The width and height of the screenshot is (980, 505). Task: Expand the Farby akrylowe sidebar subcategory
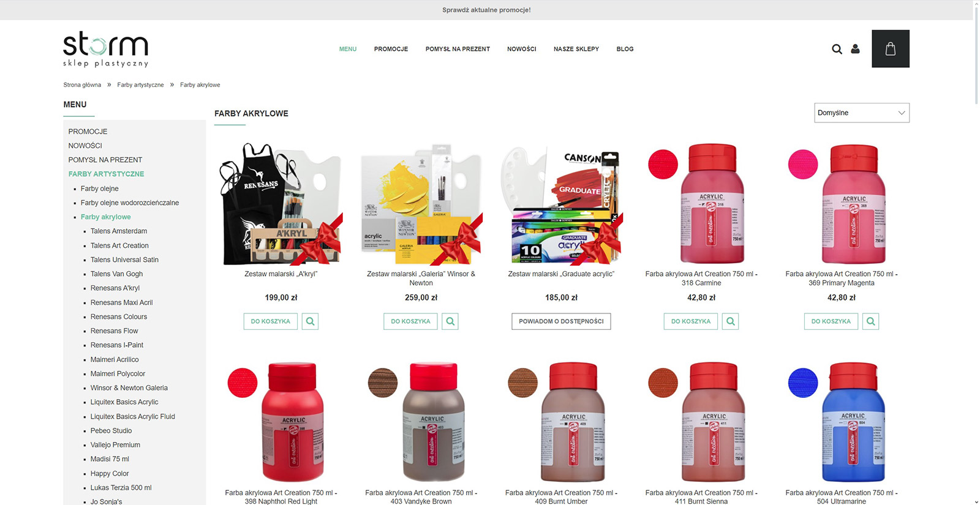tap(106, 217)
